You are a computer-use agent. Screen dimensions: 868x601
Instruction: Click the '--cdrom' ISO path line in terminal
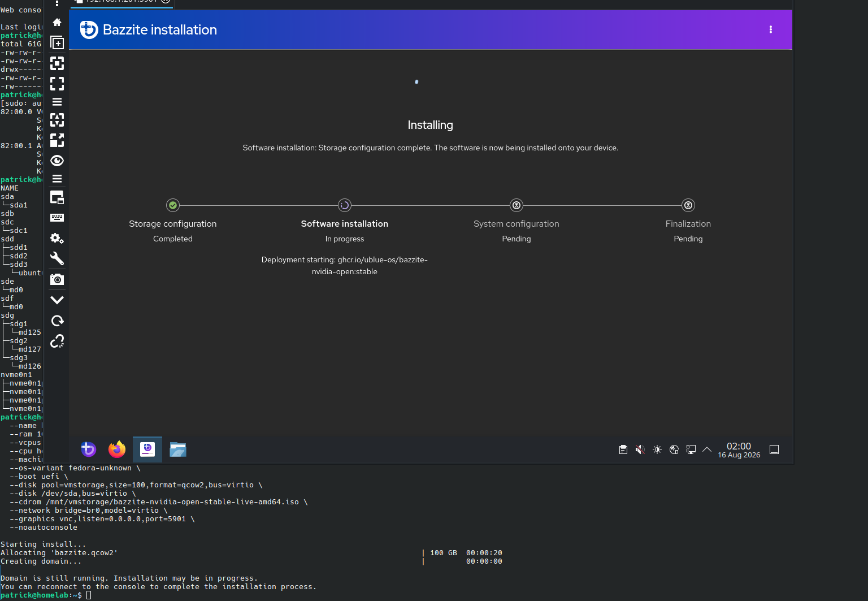(159, 502)
